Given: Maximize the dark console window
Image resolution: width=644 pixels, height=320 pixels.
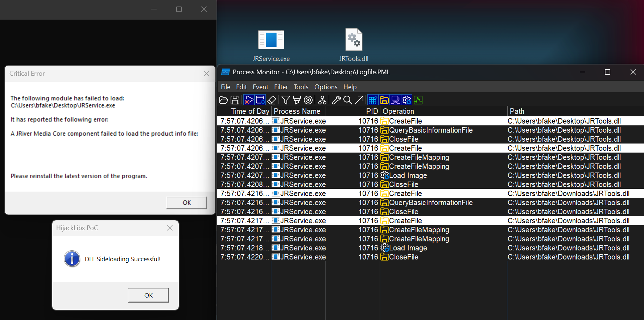Looking at the screenshot, I should click(179, 9).
